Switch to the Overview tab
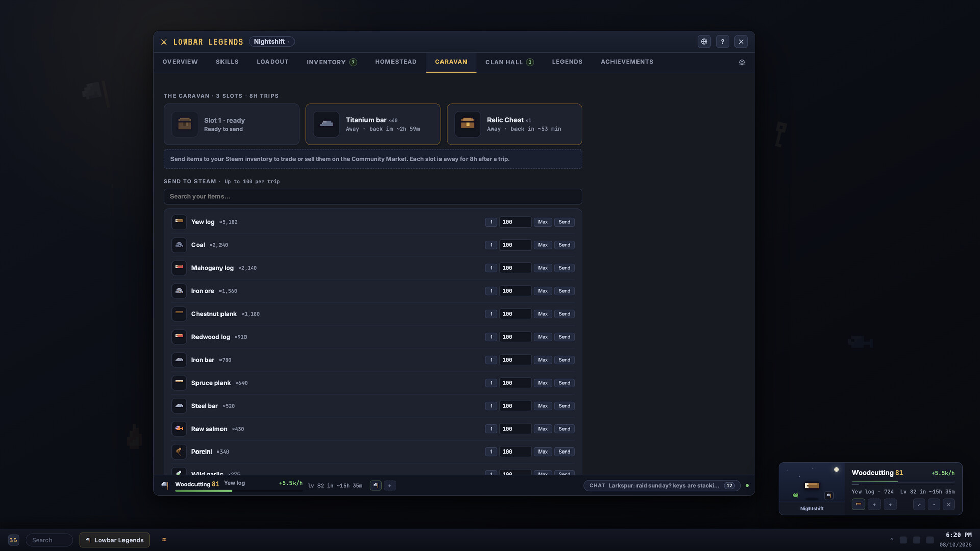This screenshot has width=980, height=551. pos(180,62)
